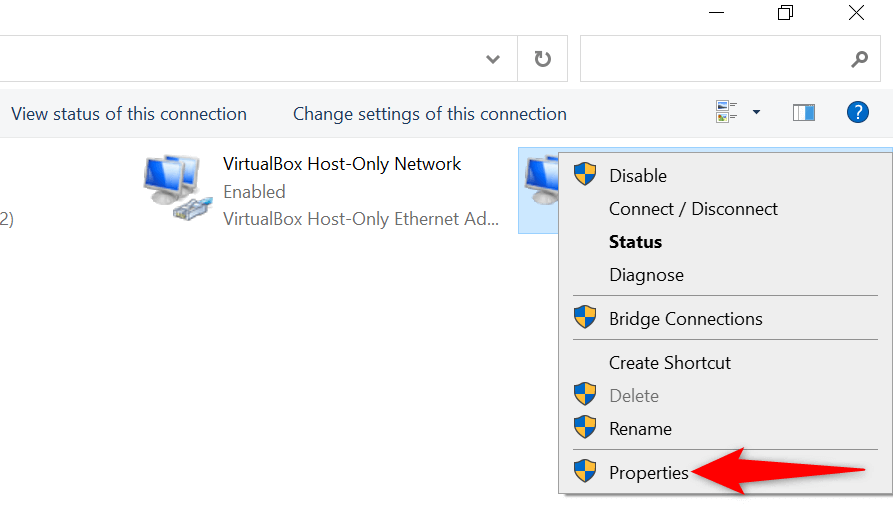The image size is (893, 516).
Task: Open Properties from the context menu
Action: click(649, 473)
